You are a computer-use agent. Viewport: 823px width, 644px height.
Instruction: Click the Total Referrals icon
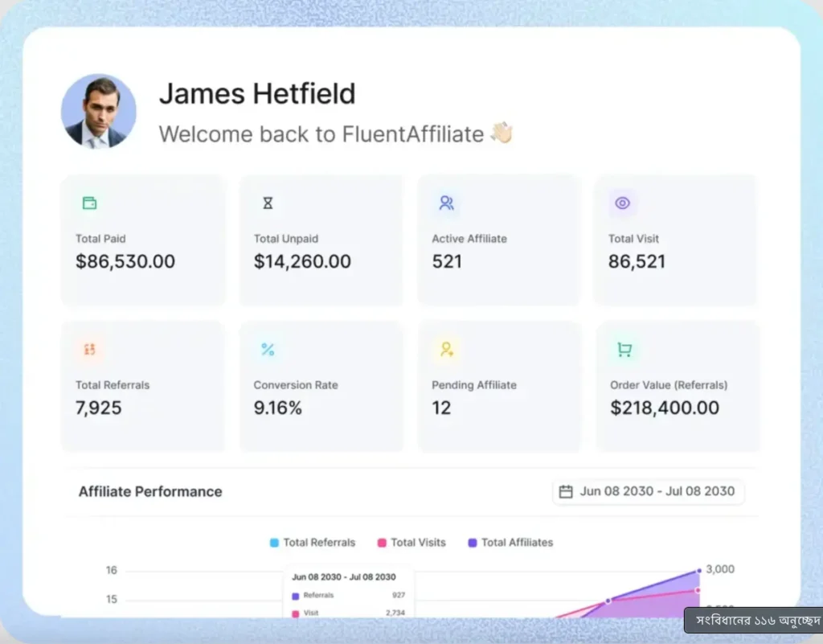click(90, 349)
